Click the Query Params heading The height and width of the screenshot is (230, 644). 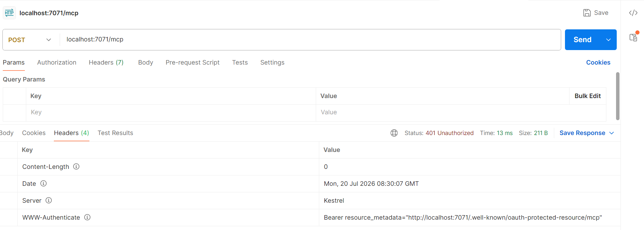(24, 79)
